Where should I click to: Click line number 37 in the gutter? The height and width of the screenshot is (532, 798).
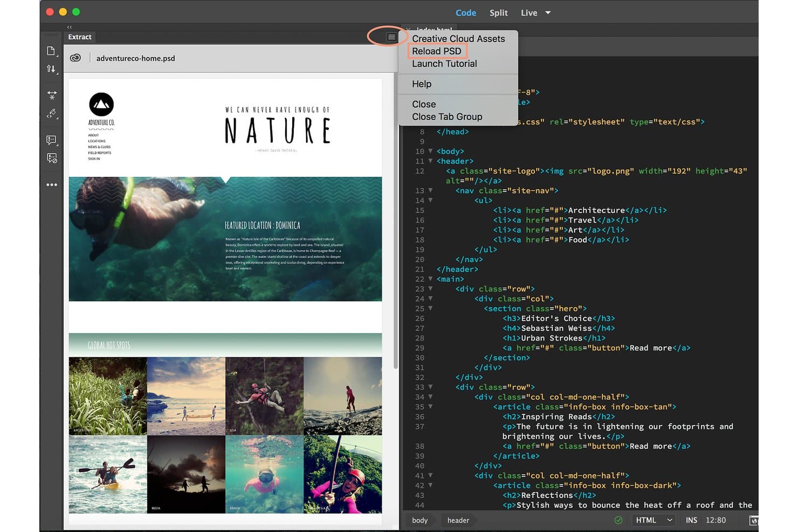(x=419, y=426)
